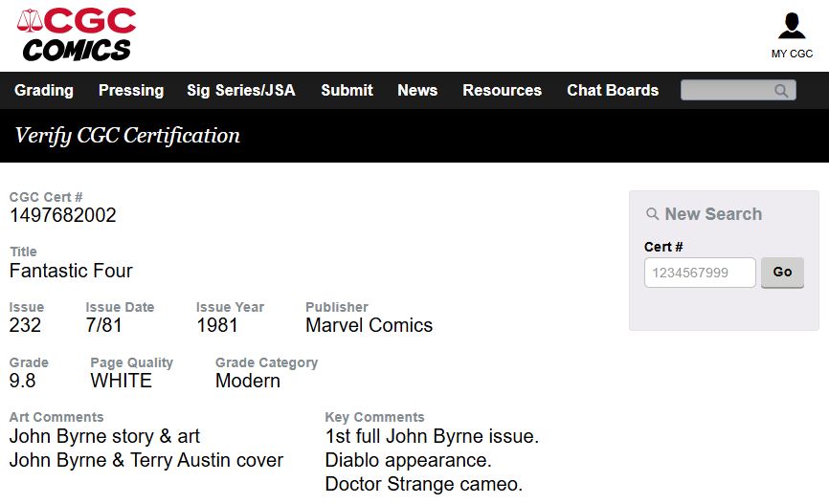Click the MY CGC label link
829x504 pixels.
pyautogui.click(x=792, y=54)
